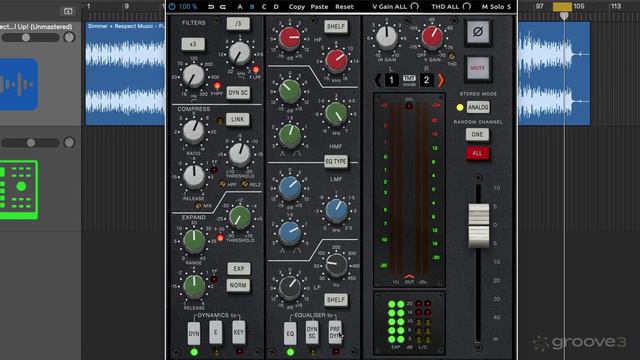This screenshot has height=360, width=640.
Task: Click the expander RELEASE green knob
Action: [194, 286]
